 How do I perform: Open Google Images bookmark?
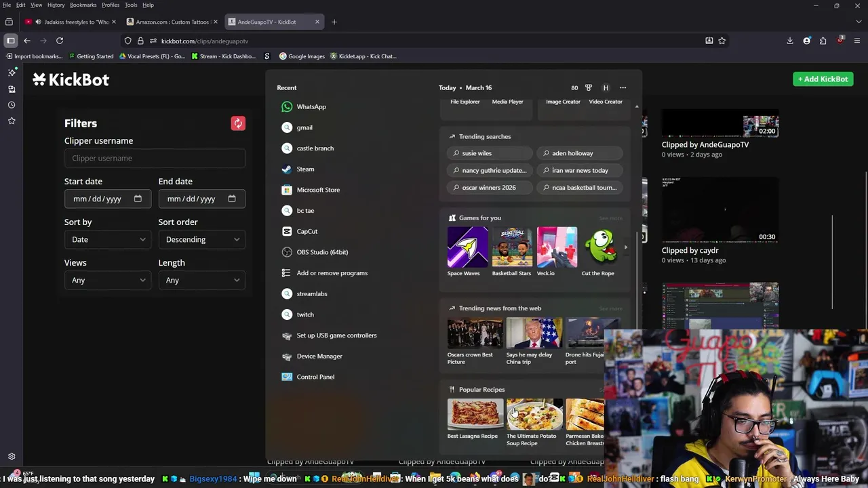tap(302, 56)
